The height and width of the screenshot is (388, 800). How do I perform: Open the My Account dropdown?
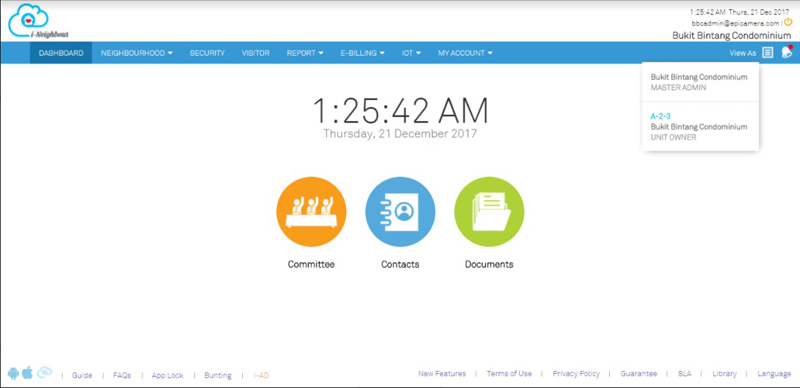pyautogui.click(x=465, y=53)
